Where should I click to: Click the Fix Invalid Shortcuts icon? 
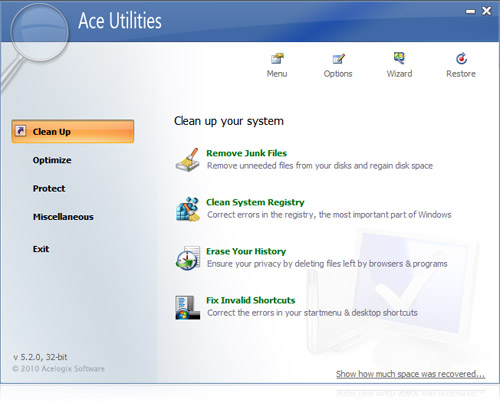(x=188, y=307)
